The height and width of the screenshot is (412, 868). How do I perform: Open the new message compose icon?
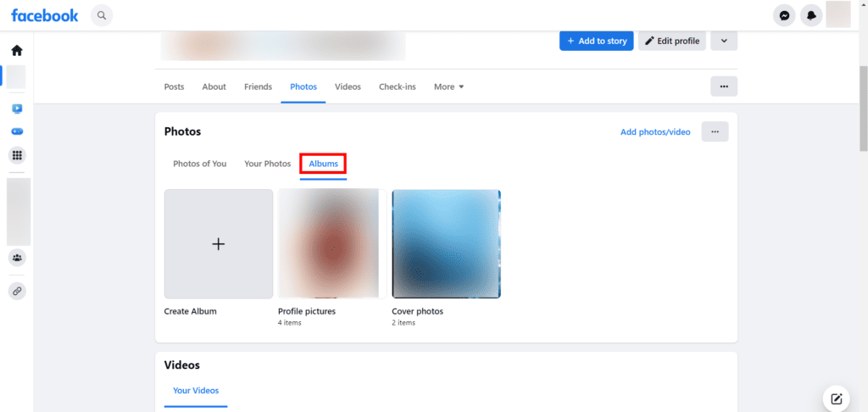pos(837,398)
